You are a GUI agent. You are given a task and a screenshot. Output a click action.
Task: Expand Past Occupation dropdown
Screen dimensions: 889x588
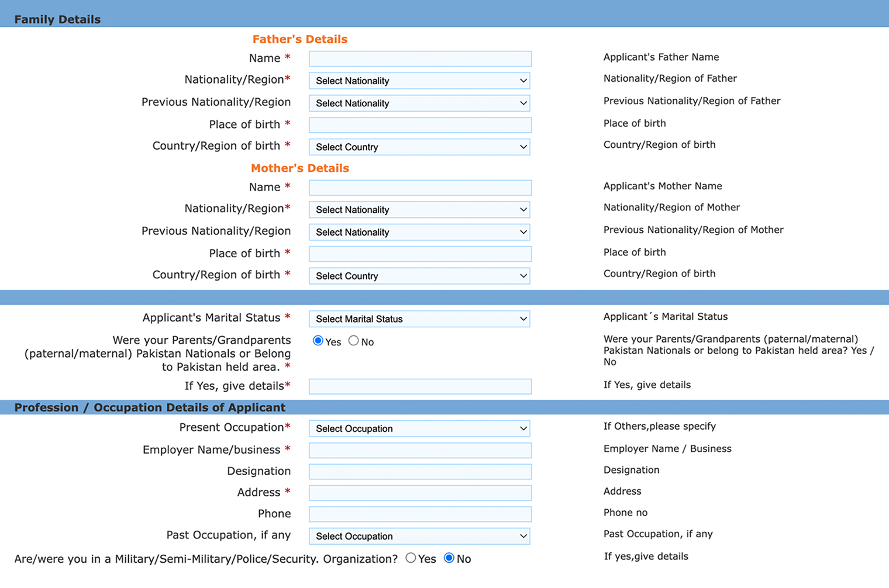419,536
